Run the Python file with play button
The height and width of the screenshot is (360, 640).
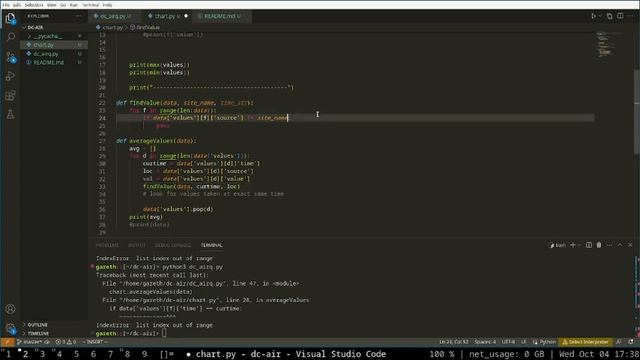pyautogui.click(x=593, y=16)
